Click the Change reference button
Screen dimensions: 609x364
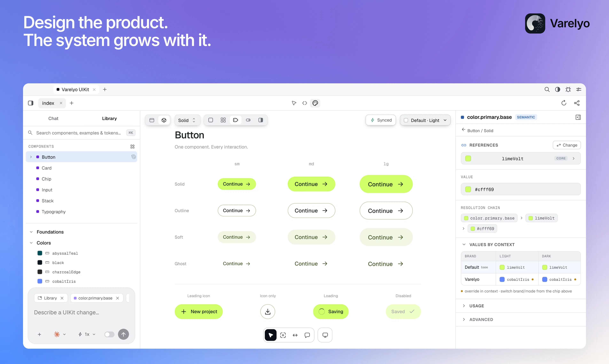click(566, 145)
